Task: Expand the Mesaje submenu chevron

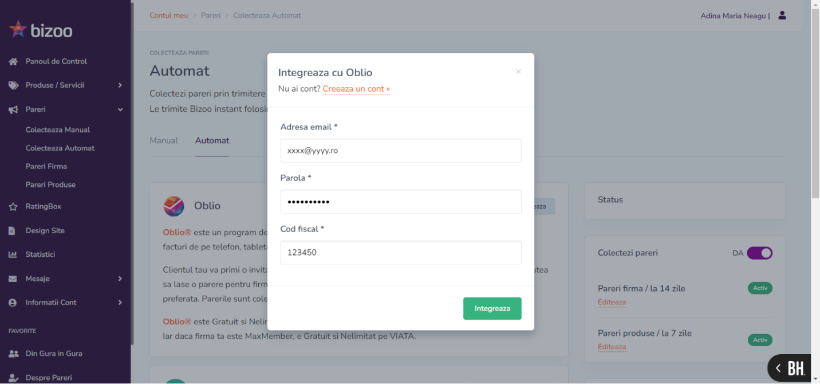Action: (120, 279)
